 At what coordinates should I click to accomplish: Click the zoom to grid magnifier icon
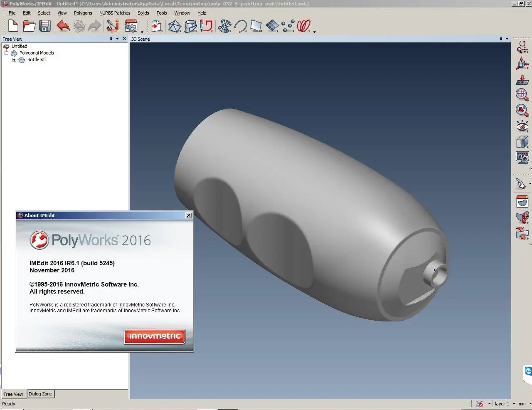tap(522, 95)
